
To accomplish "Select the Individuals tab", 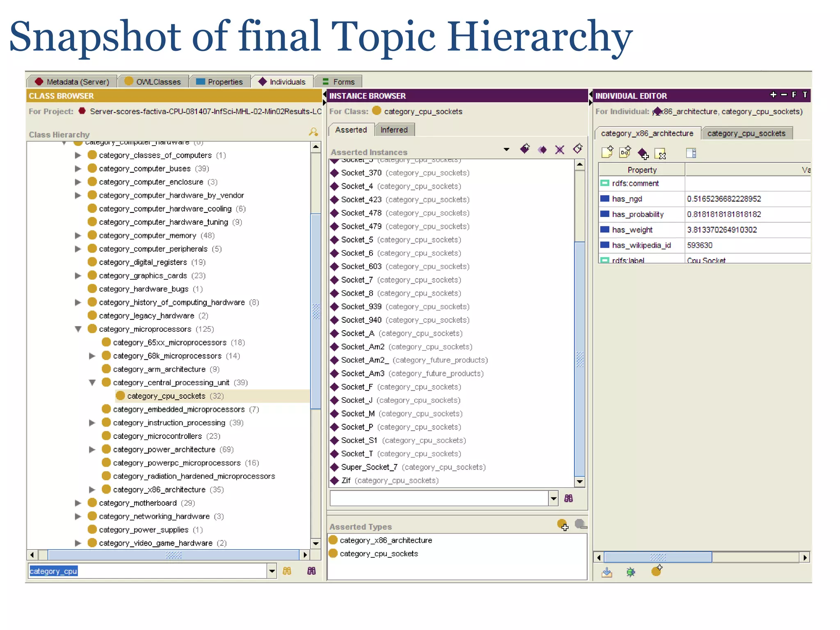I will [x=282, y=82].
